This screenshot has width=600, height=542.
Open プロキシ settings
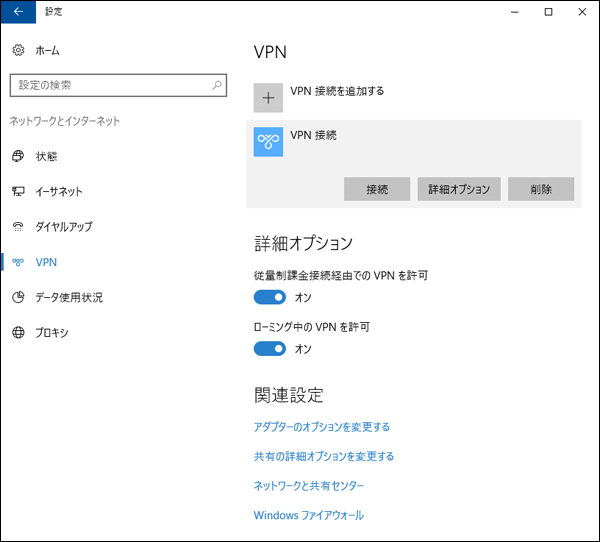pyautogui.click(x=52, y=333)
